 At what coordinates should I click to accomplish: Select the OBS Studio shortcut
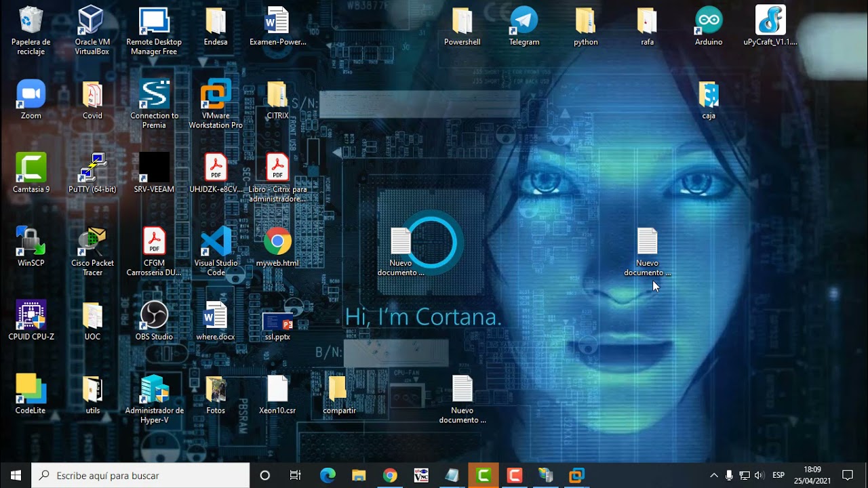coord(154,321)
